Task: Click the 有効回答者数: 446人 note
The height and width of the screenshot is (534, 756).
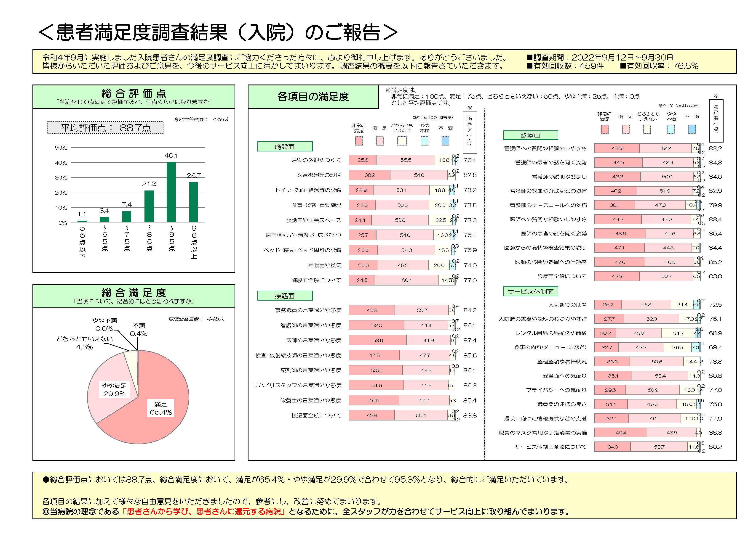Action: 201,119
